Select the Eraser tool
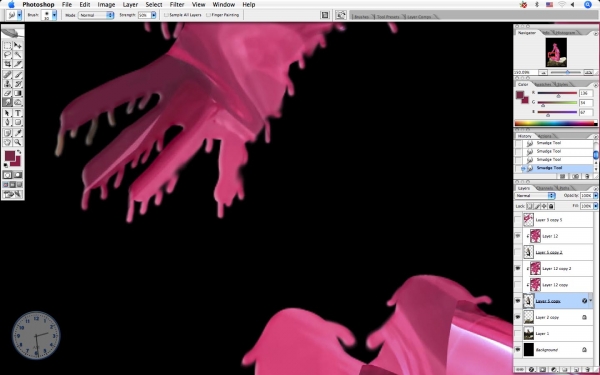The width and height of the screenshot is (600, 375). click(x=7, y=93)
